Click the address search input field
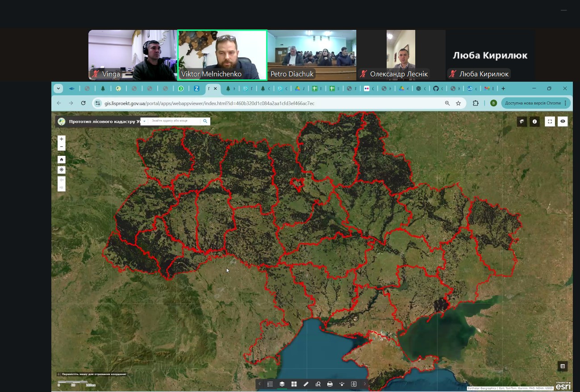Screen dimensions: 580x392 [x=174, y=121]
